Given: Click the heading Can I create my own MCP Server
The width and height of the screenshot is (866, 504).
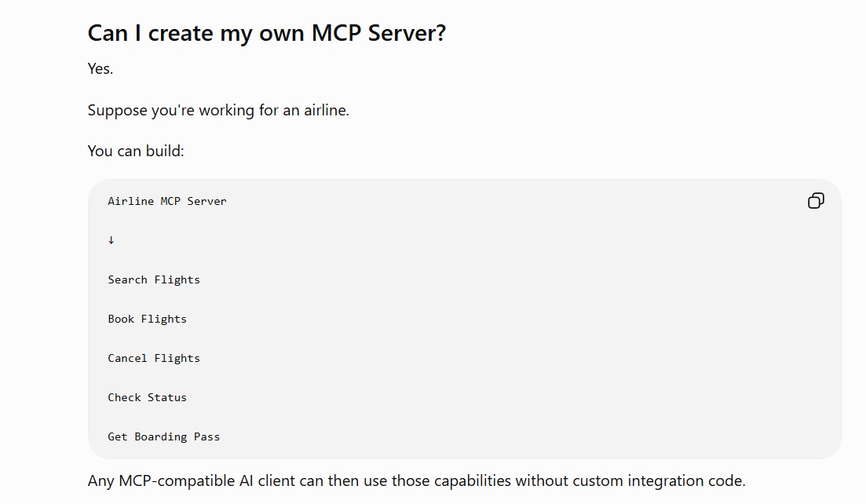Looking at the screenshot, I should coord(267,33).
